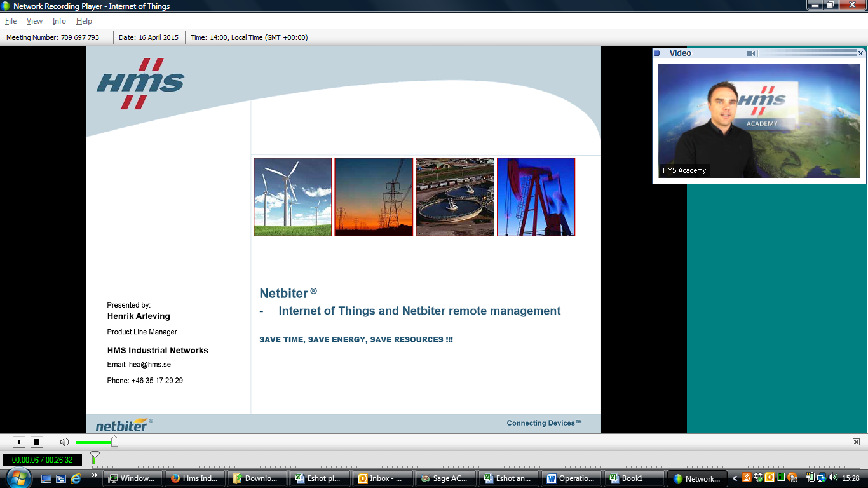Image resolution: width=868 pixels, height=488 pixels.
Task: Click the green volume slider handle
Action: [114, 442]
